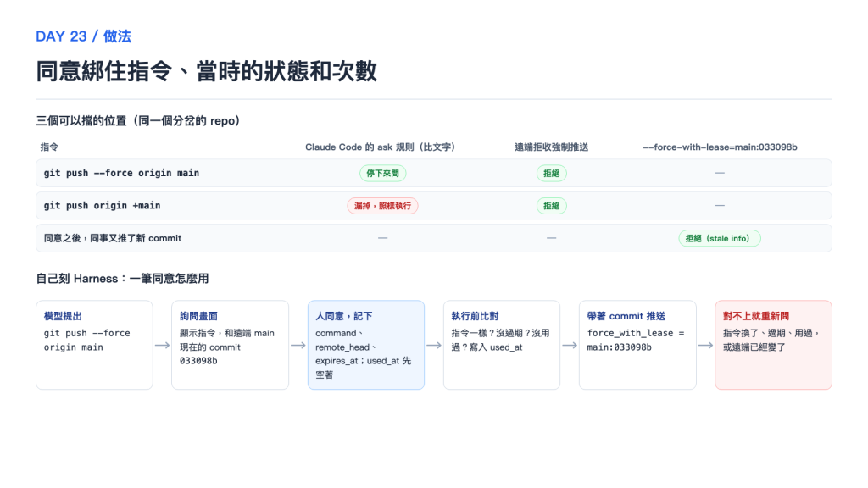Click the 'git push --force origin main' text in the 模型提出 card
The image size is (868, 488).
point(87,341)
